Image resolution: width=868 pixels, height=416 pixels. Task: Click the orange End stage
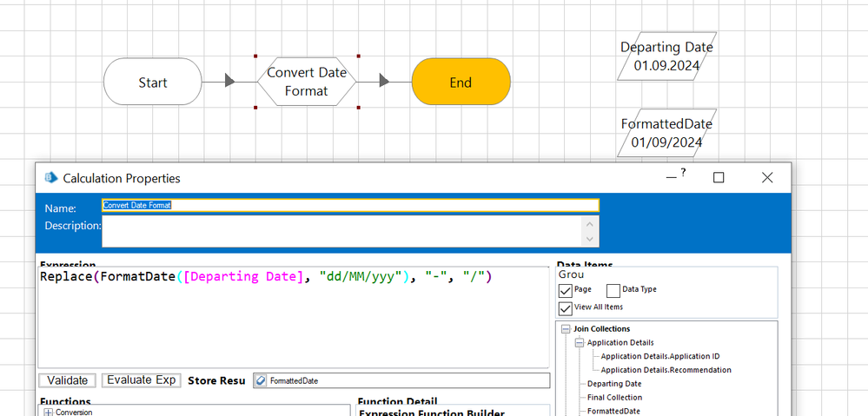tap(461, 82)
